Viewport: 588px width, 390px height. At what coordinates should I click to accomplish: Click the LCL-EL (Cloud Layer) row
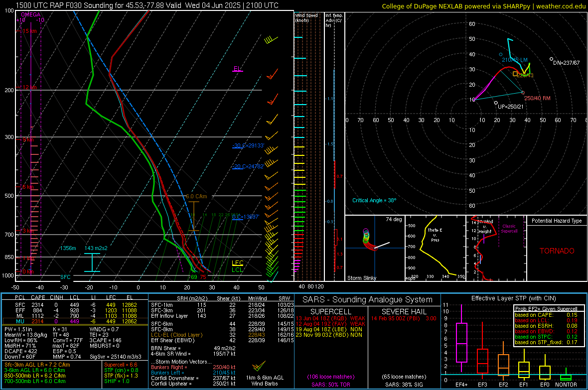[x=222, y=335]
